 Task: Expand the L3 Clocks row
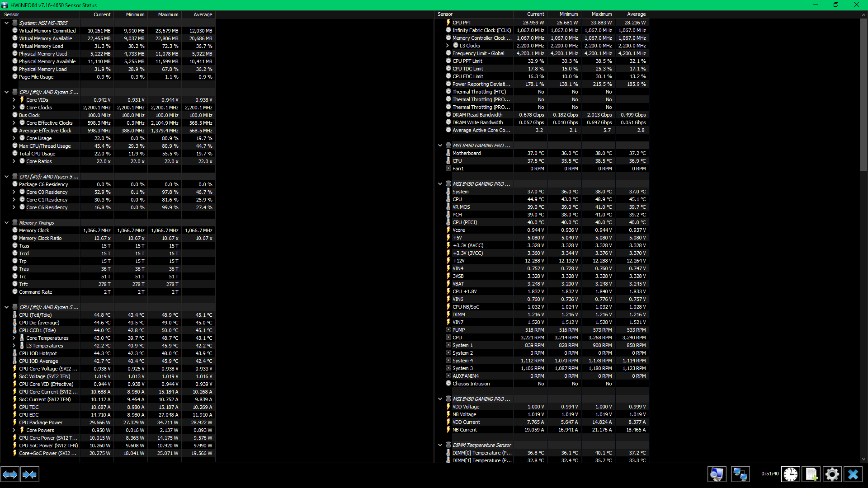pos(447,46)
